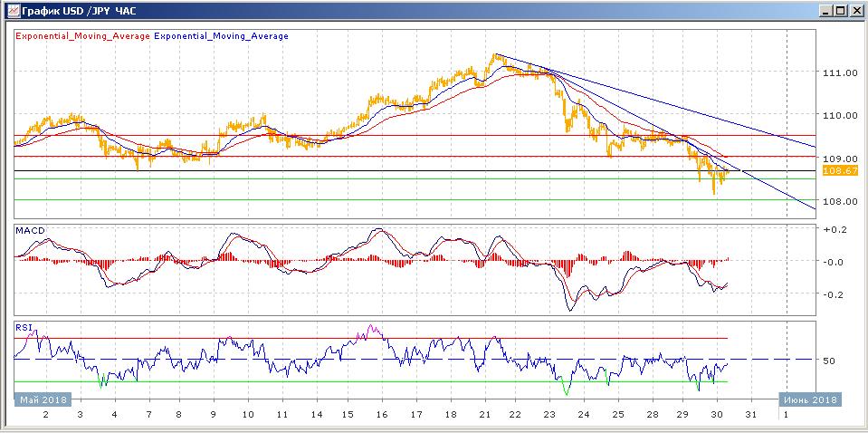Select the blue Exponential_Moving_Average legend label
868x433 pixels.
[x=222, y=36]
